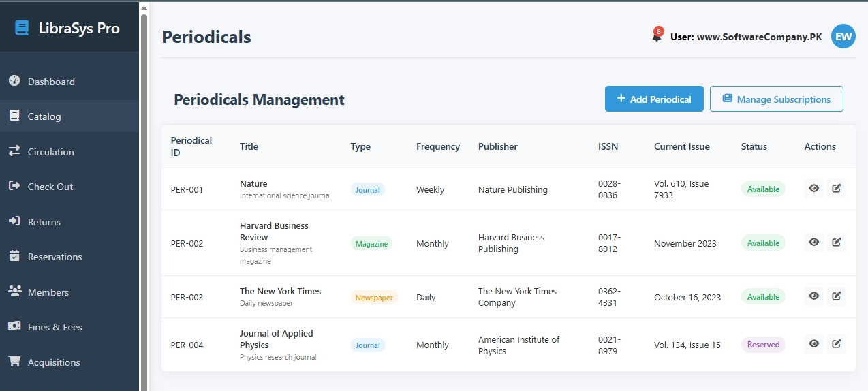Viewport: 868px width, 391px height.
Task: Click the LibraSys Pro book logo icon
Action: pyautogui.click(x=22, y=28)
